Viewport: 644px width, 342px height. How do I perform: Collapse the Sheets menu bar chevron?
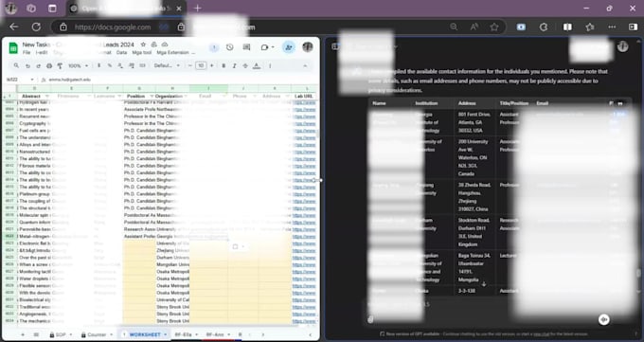(305, 65)
